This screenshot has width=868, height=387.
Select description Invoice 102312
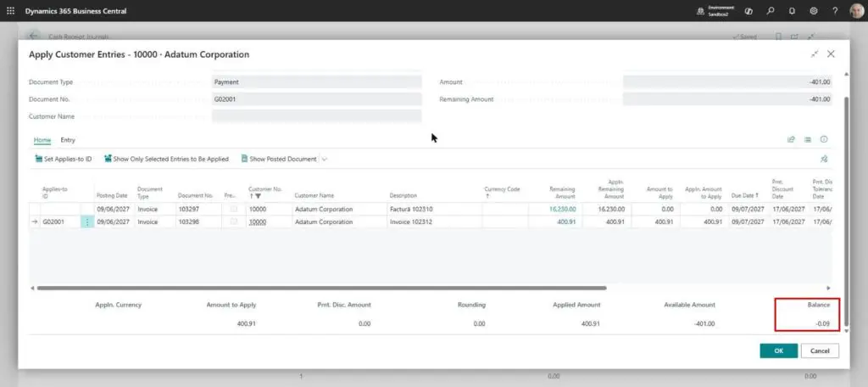pos(435,222)
